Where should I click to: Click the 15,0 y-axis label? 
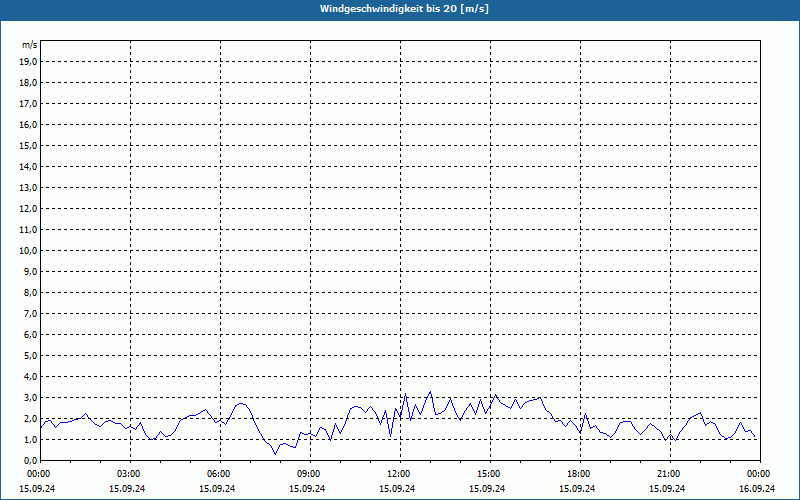pyautogui.click(x=28, y=145)
